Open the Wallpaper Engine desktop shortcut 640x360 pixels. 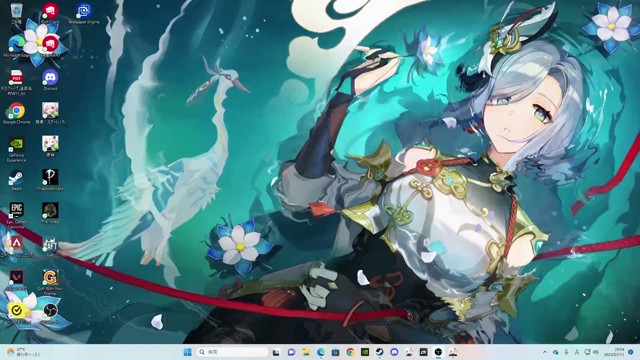(x=84, y=13)
